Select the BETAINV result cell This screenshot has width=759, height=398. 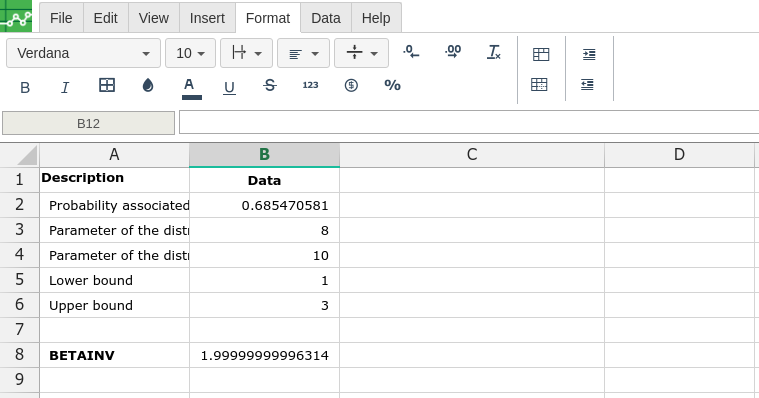tap(264, 355)
